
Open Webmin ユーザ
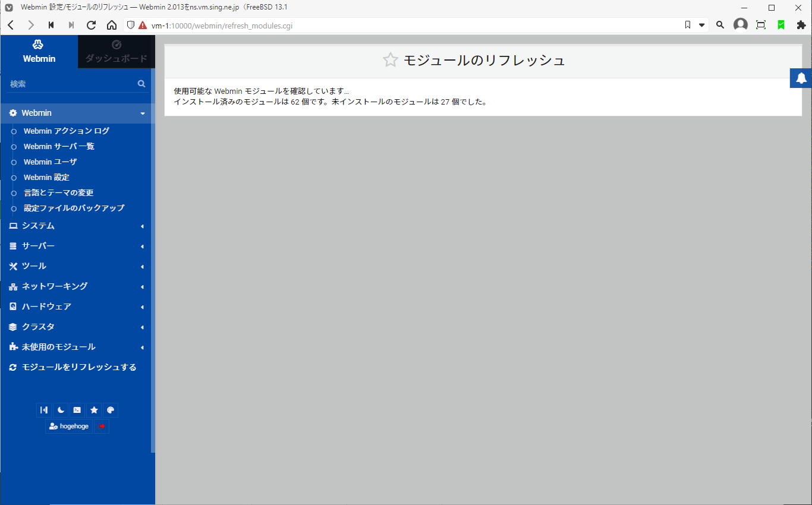50,162
